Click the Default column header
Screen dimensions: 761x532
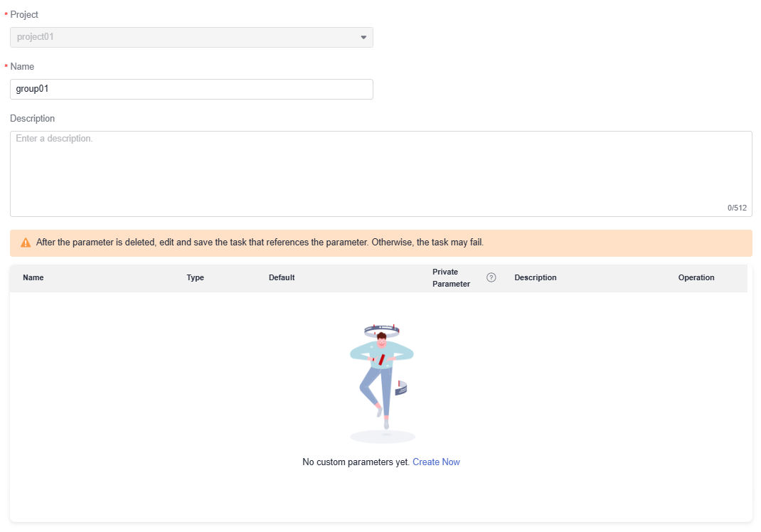tap(282, 277)
